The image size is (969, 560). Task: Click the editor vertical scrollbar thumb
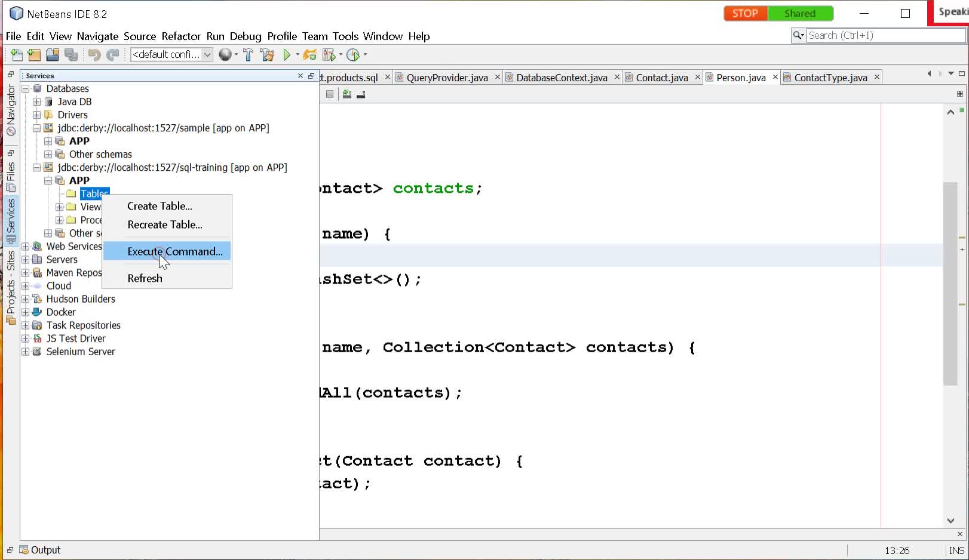point(950,284)
